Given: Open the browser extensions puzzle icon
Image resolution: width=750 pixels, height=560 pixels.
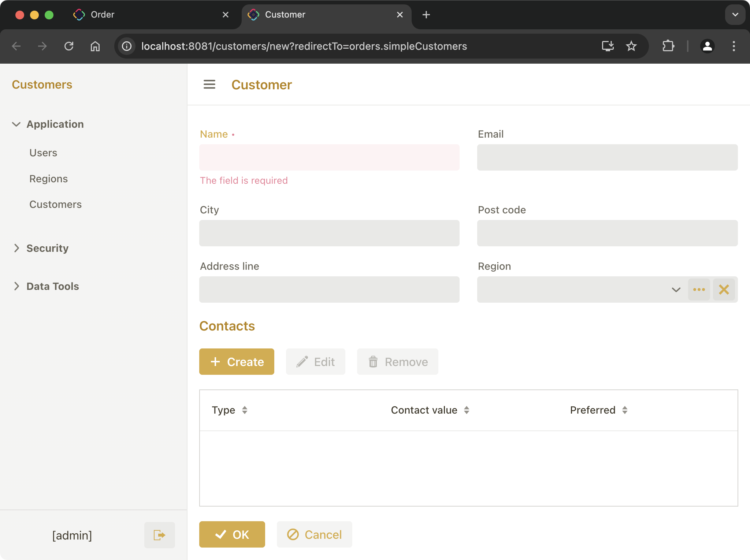Looking at the screenshot, I should pyautogui.click(x=668, y=46).
